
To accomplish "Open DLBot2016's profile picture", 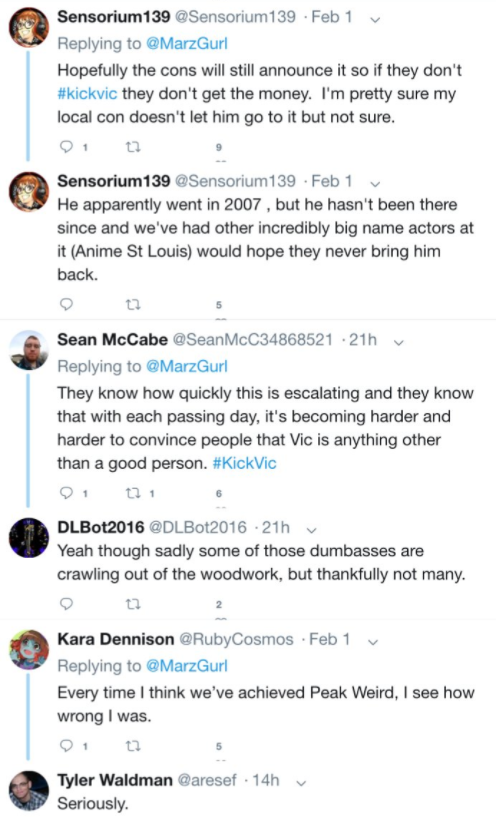I will pos(29,538).
